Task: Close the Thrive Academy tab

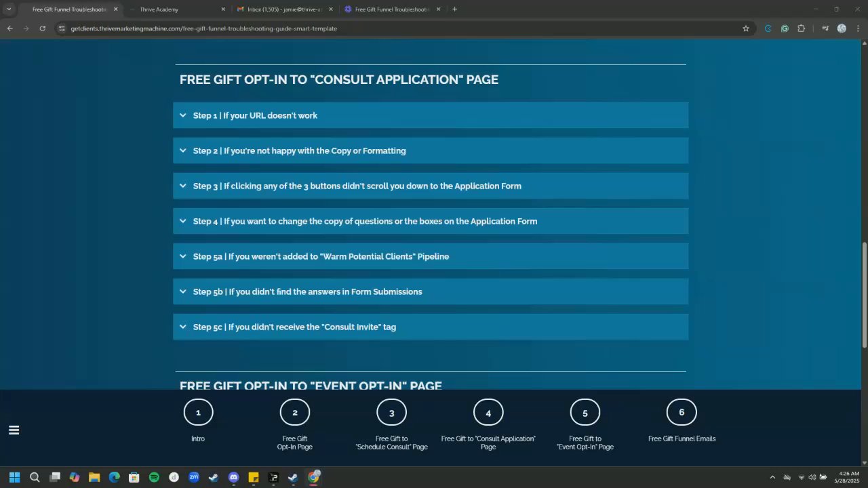Action: tap(223, 9)
